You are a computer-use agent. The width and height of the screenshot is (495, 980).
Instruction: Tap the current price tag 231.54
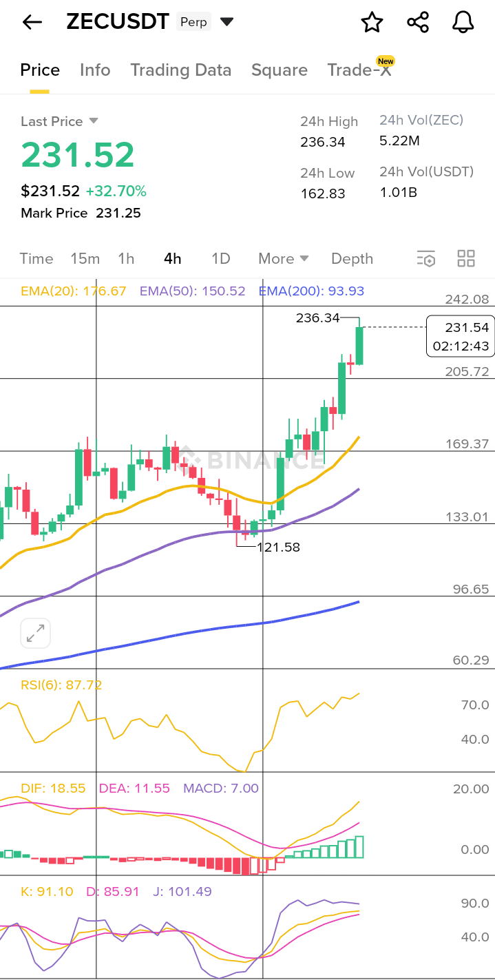461,336
